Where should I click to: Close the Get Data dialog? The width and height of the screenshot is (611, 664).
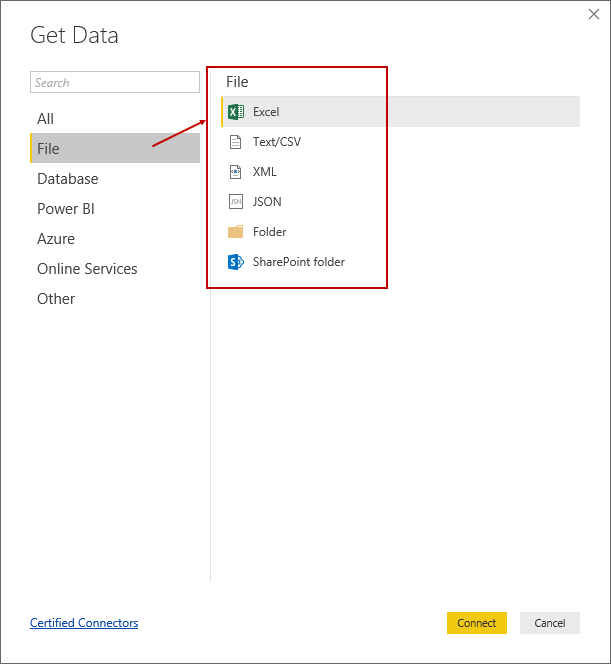tap(594, 15)
